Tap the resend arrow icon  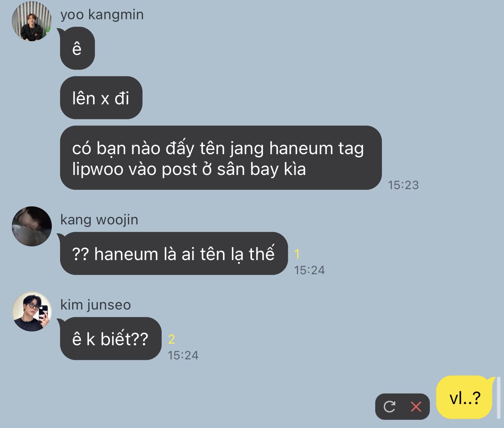pyautogui.click(x=389, y=406)
